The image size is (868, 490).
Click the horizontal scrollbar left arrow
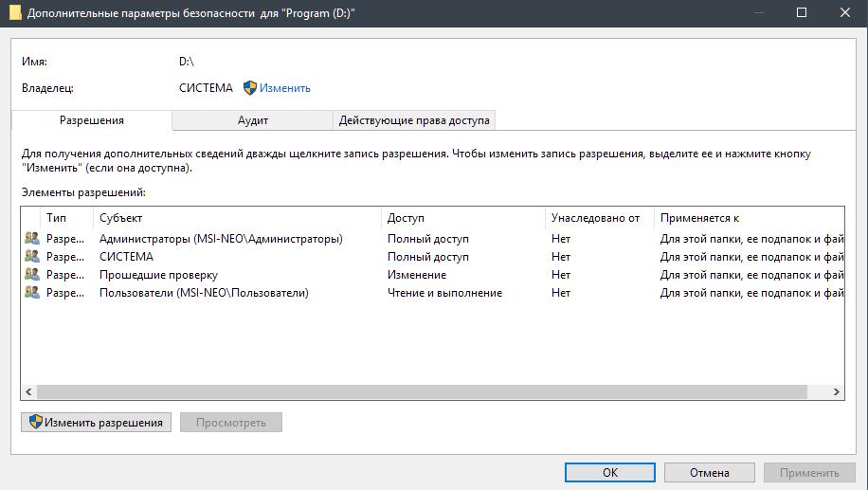click(28, 392)
